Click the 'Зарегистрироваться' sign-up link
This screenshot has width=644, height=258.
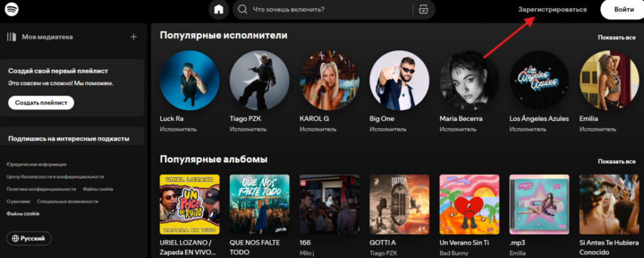coord(552,9)
